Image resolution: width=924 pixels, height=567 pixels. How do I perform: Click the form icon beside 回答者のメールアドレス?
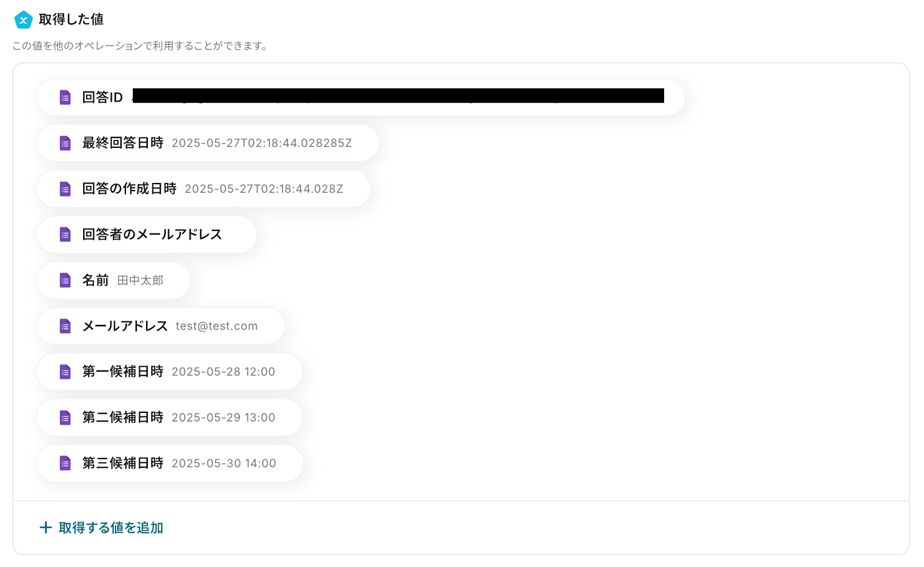65,234
